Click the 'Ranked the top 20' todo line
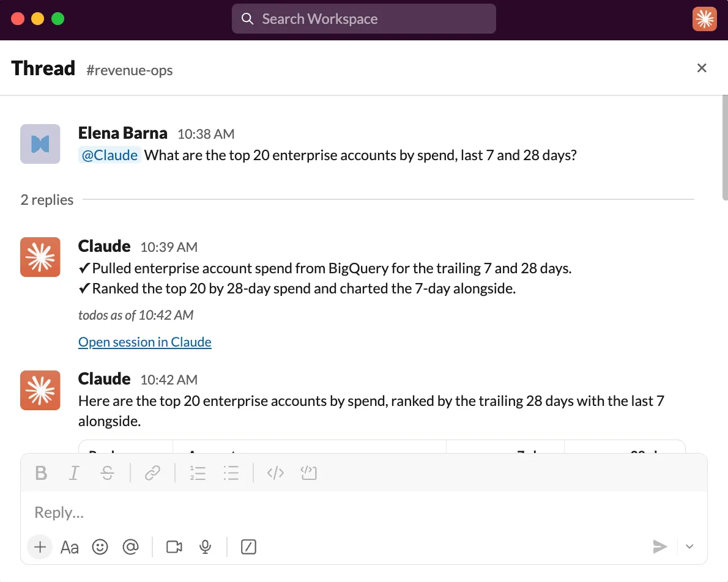Screen dimensions: 728x582 coord(297,289)
